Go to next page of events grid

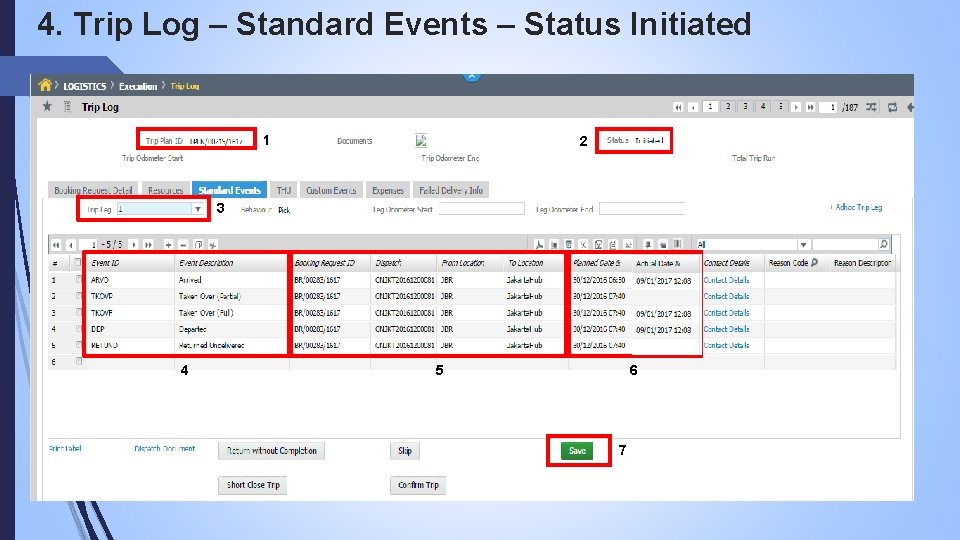pyautogui.click(x=133, y=245)
